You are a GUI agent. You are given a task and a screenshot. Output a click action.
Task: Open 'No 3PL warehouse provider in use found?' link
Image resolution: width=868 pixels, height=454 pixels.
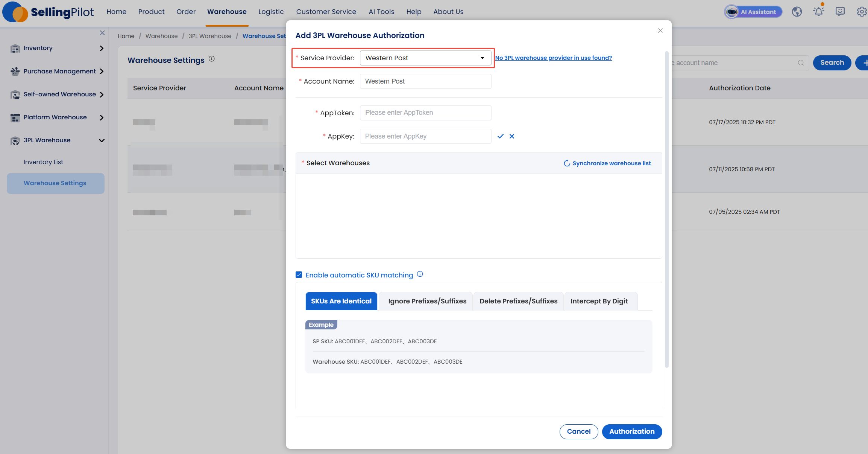coord(554,58)
